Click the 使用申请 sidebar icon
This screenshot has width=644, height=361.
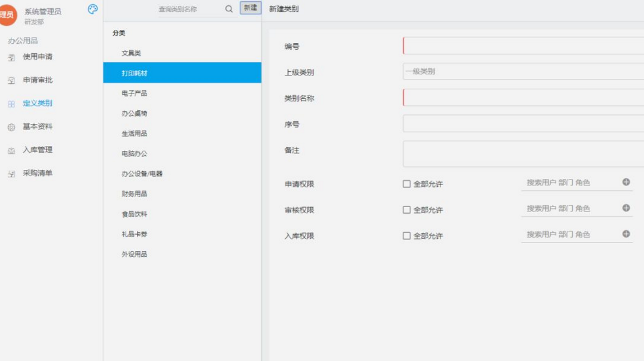tap(11, 57)
